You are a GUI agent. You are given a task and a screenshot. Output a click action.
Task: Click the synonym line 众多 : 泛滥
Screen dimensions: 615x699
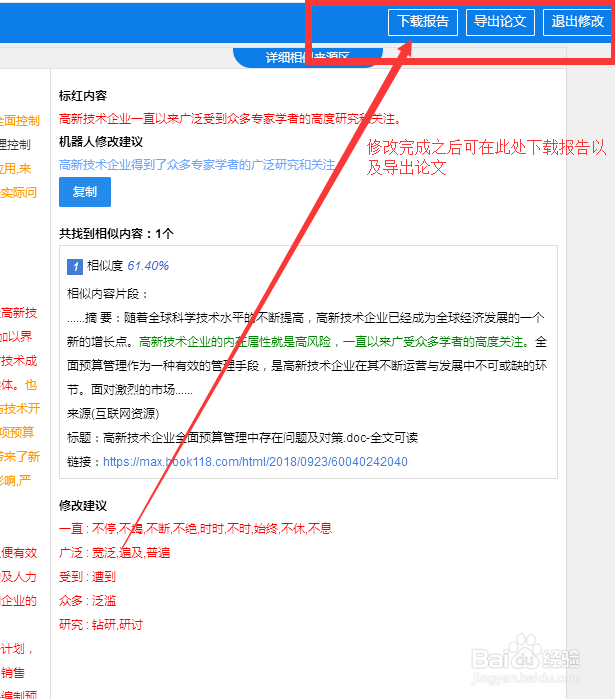tap(87, 601)
